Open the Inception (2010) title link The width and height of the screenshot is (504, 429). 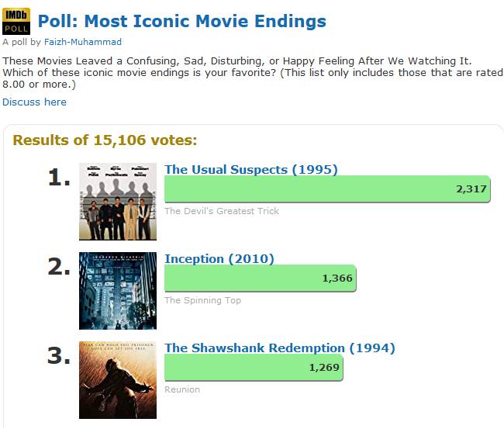pyautogui.click(x=219, y=258)
